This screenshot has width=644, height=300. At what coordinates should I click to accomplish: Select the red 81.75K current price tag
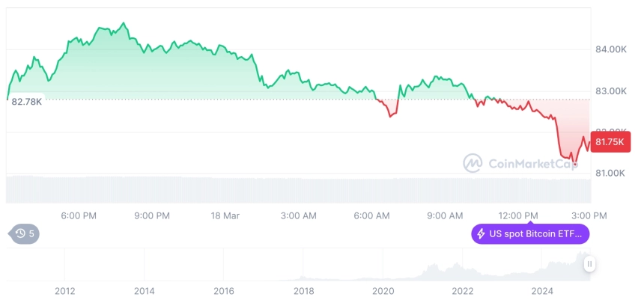pos(610,142)
